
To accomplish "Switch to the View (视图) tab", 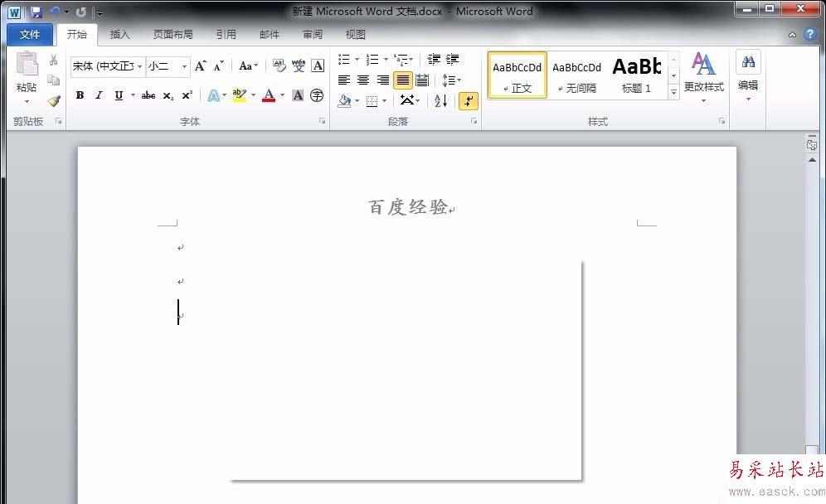I will (356, 34).
